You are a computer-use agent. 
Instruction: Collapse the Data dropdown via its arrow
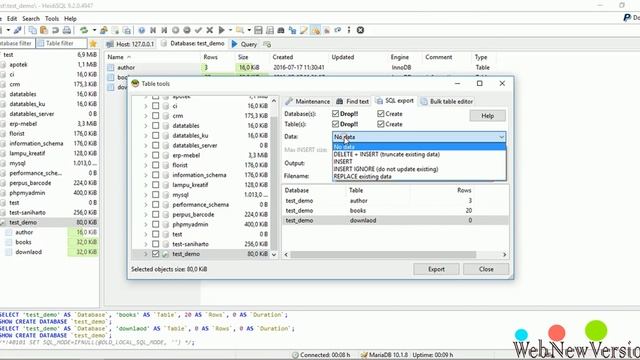501,137
